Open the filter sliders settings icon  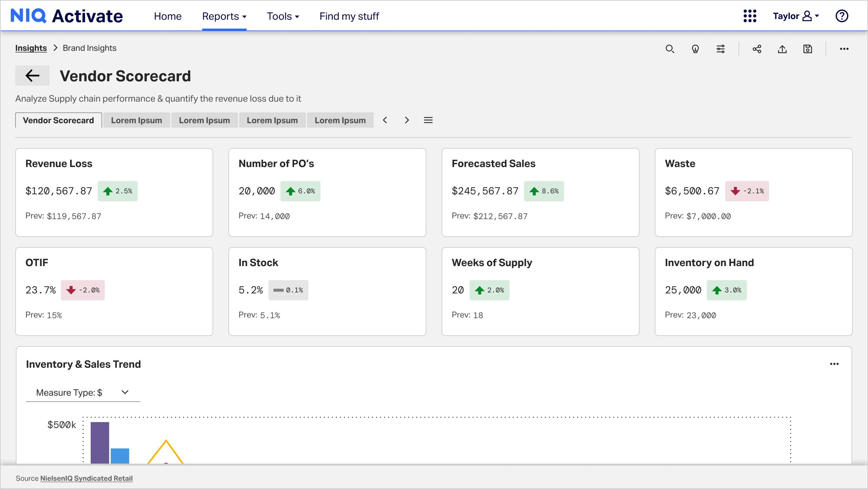point(720,49)
